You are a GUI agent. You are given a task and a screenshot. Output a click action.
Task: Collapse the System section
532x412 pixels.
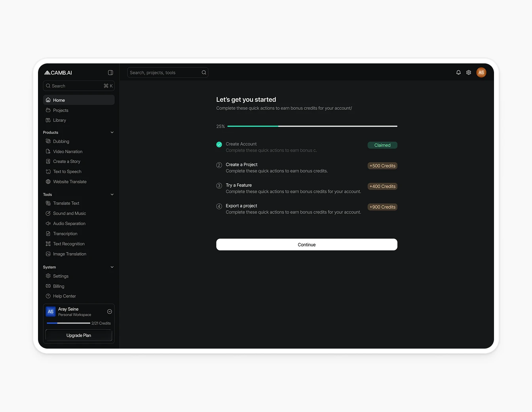pos(112,267)
